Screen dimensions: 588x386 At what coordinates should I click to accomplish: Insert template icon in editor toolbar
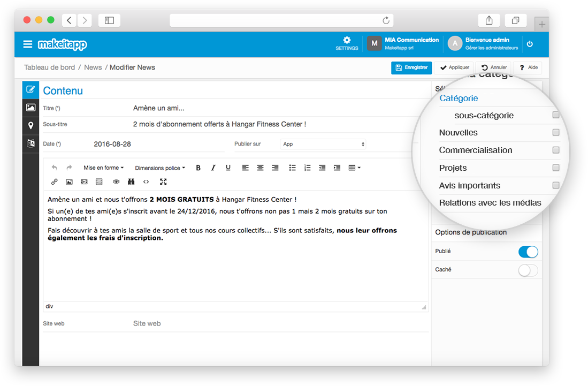99,182
